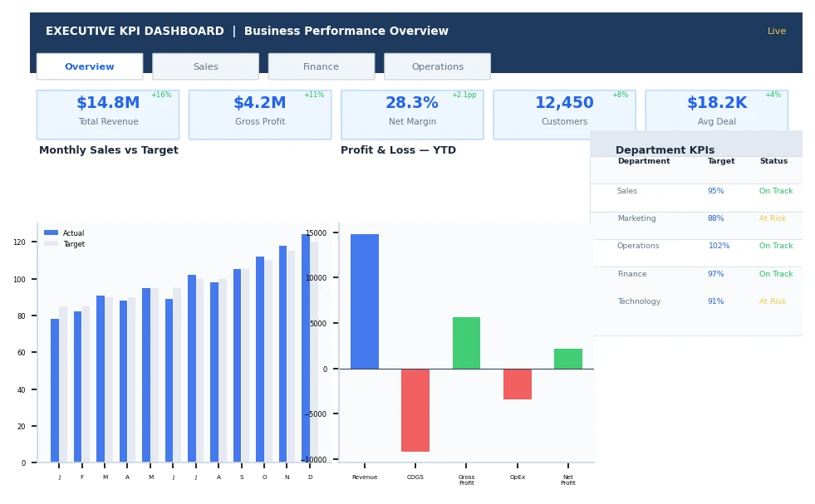Viewport: 815px width, 504px height.
Task: Click the Target column header
Action: point(721,161)
